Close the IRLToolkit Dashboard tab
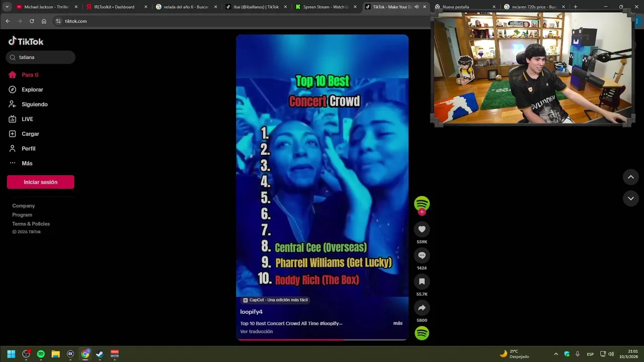 click(146, 7)
